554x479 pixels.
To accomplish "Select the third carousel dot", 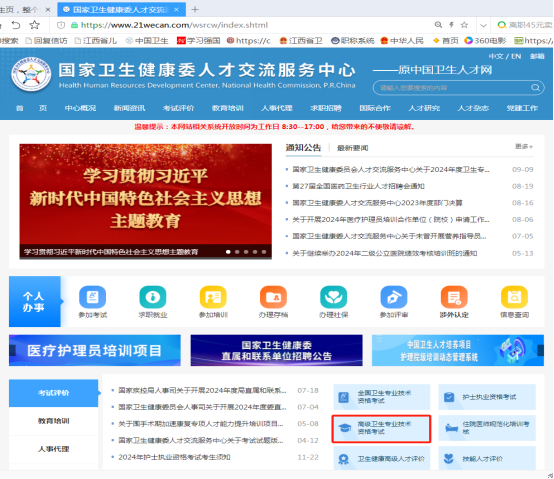I will pyautogui.click(x=246, y=252).
